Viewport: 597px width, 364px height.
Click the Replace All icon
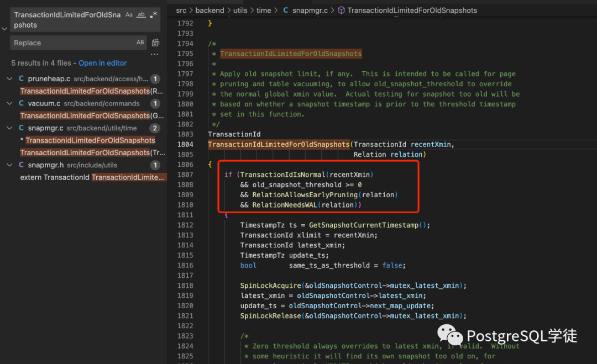point(155,43)
